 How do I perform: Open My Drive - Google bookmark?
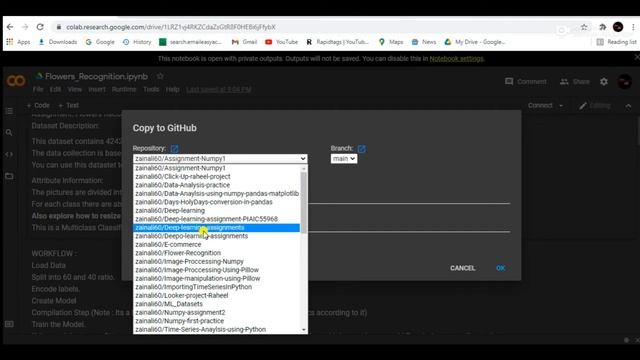(475, 42)
